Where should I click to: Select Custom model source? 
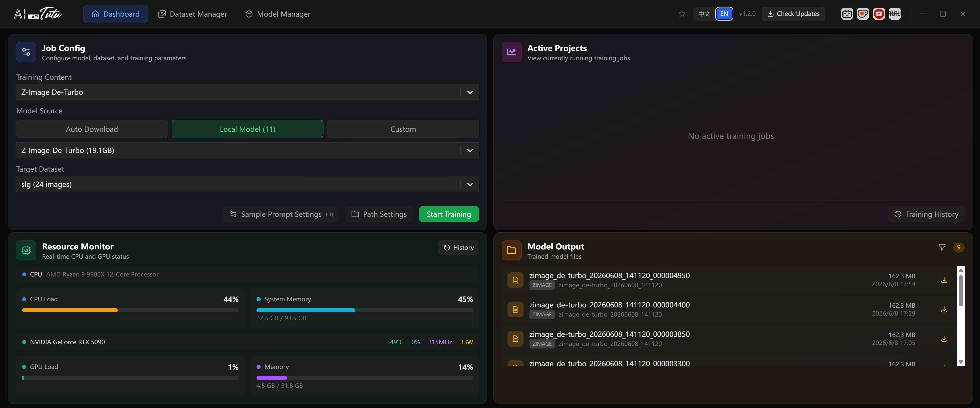(x=403, y=129)
